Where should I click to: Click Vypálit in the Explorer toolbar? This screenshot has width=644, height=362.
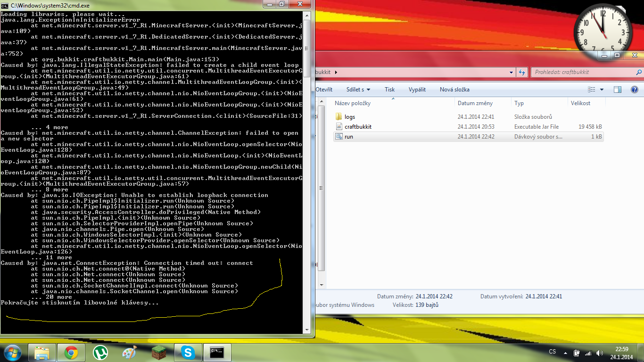click(417, 90)
